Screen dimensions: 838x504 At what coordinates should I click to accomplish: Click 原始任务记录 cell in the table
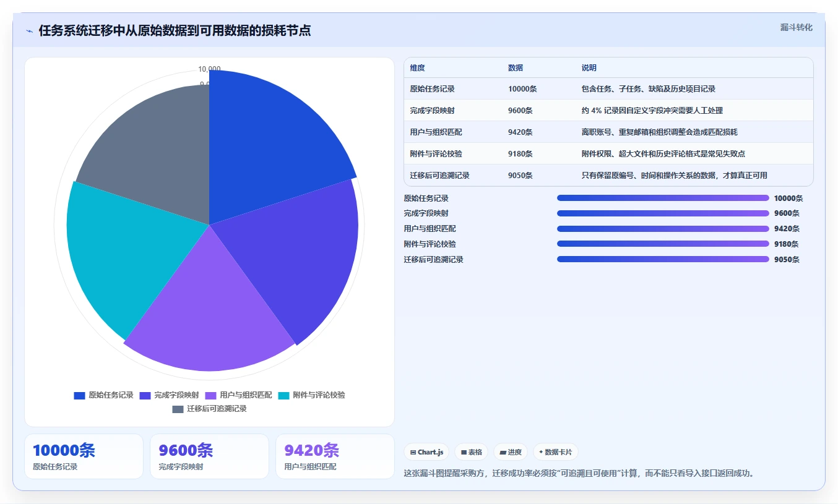pos(432,89)
